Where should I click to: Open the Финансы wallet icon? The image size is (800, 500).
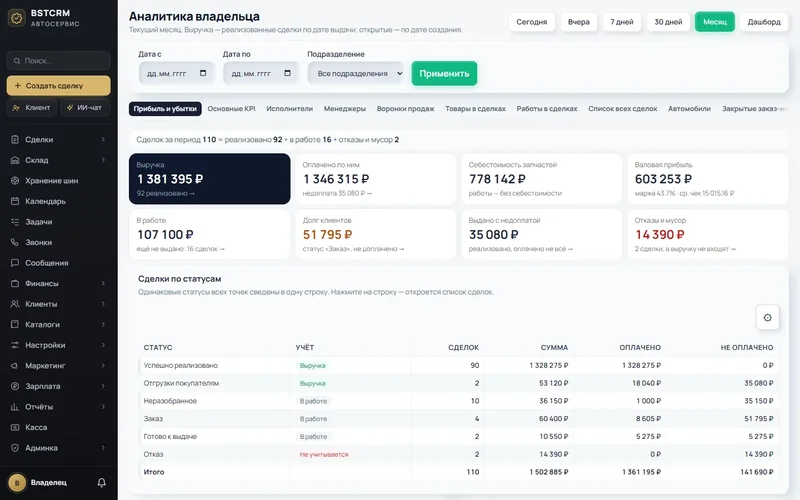tap(15, 283)
